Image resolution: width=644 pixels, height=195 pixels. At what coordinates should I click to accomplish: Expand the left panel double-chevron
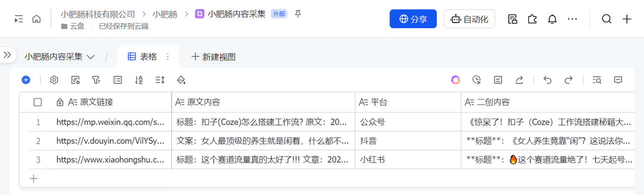click(7, 55)
